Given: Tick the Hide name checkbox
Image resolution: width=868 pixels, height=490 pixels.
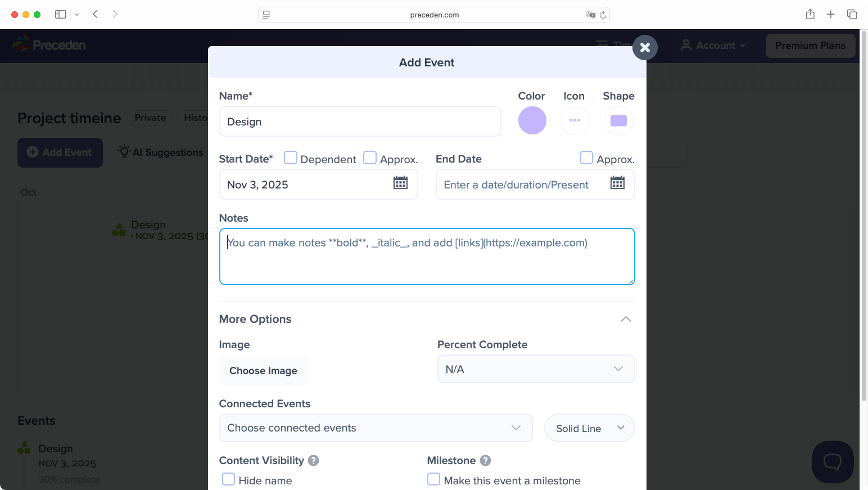Looking at the screenshot, I should (x=229, y=479).
